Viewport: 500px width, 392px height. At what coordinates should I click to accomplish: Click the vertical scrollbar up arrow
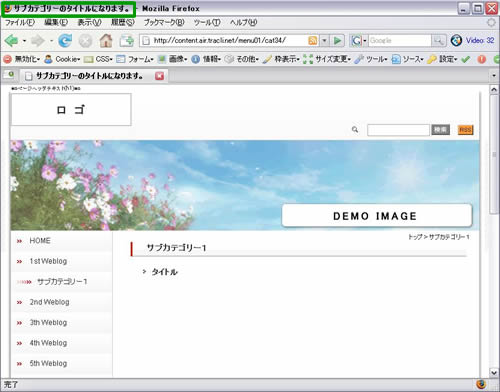point(494,90)
